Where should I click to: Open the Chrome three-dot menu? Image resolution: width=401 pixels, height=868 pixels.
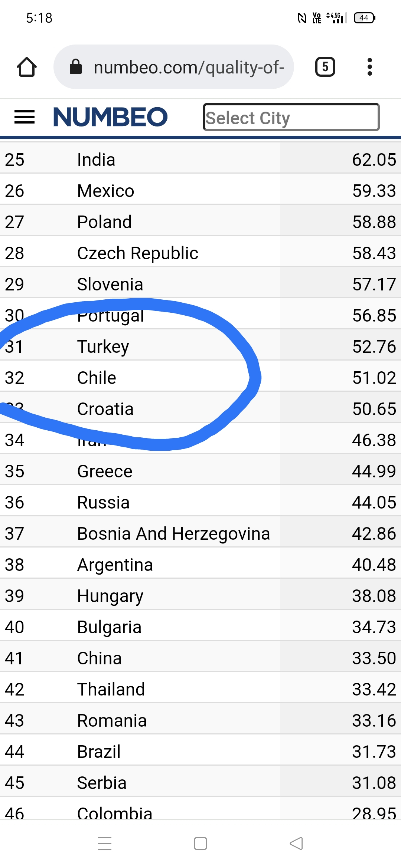(x=369, y=67)
